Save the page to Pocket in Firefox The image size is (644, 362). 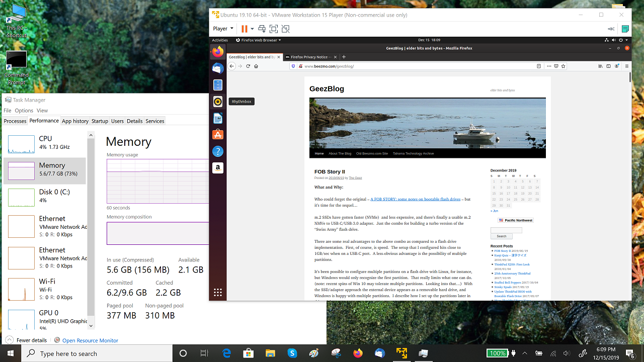556,66
